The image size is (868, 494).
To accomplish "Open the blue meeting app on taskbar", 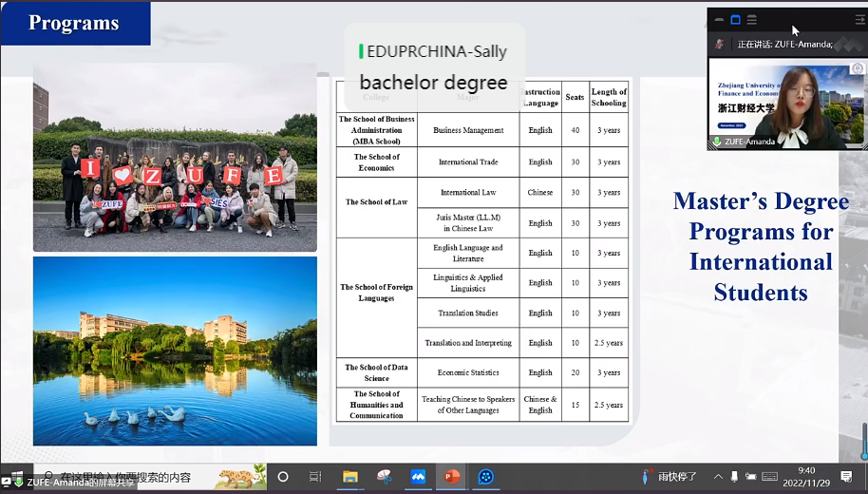I will (418, 477).
